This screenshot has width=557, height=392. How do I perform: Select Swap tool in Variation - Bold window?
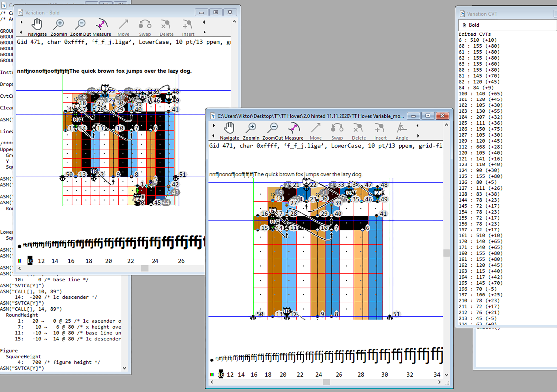coord(145,27)
